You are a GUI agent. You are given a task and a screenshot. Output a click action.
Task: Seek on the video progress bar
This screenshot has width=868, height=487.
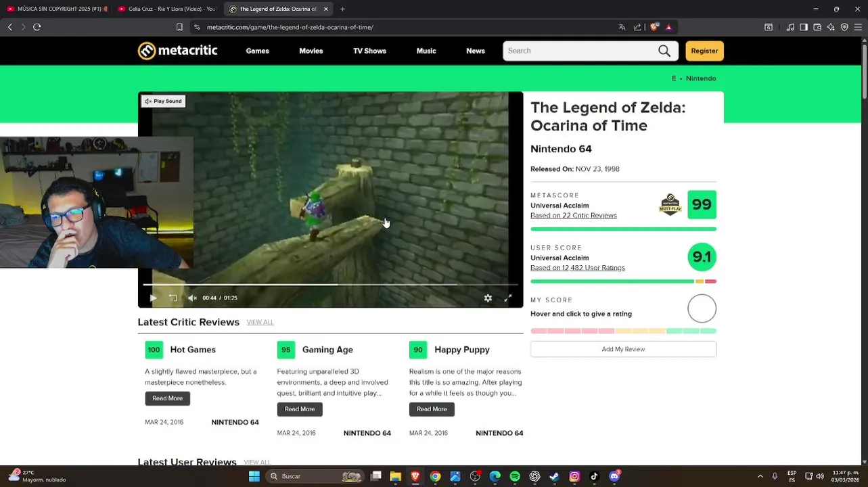coord(330,284)
